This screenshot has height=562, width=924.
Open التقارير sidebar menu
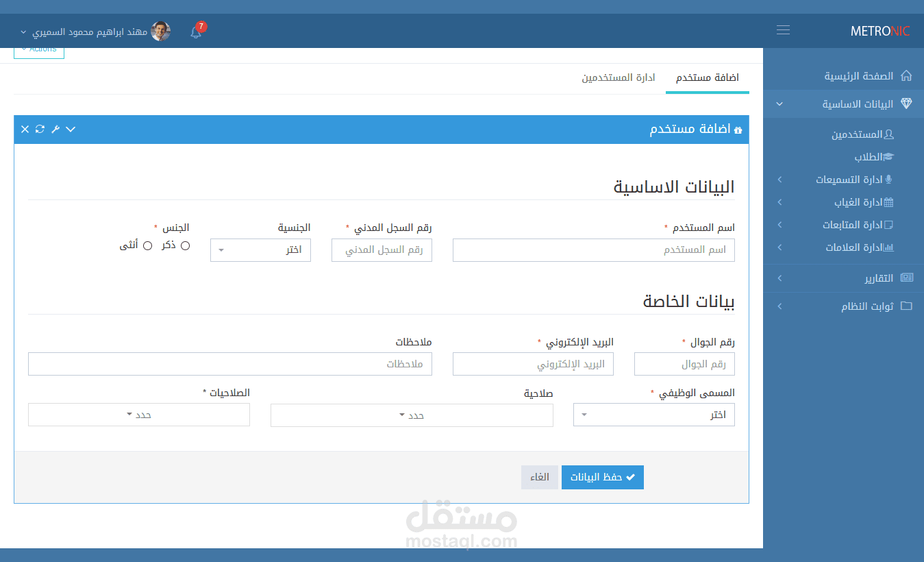(843, 278)
